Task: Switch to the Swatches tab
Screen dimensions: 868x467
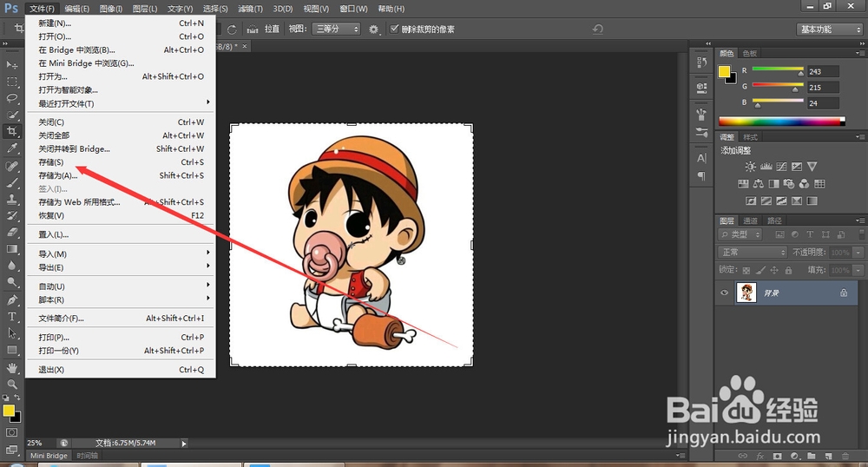Action: tap(750, 53)
